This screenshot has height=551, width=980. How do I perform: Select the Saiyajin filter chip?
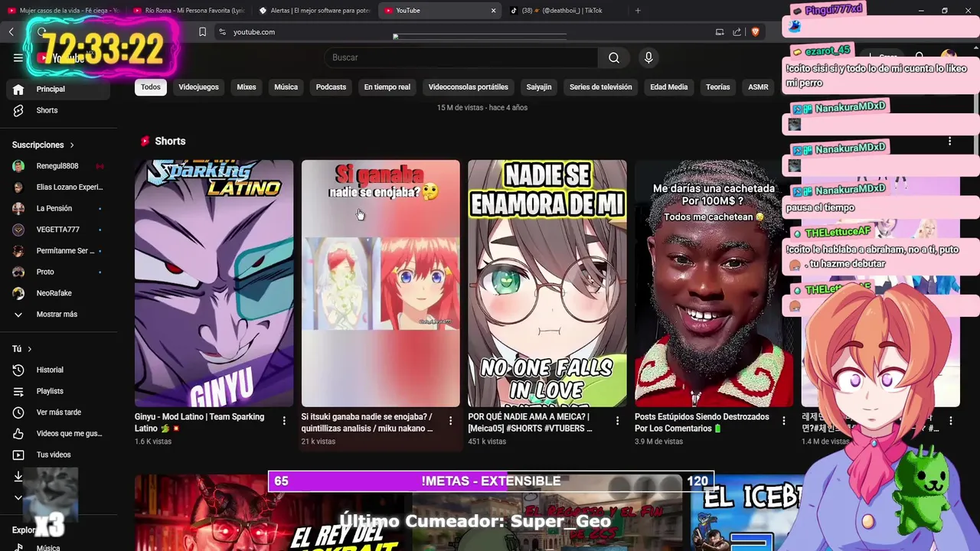click(x=539, y=87)
